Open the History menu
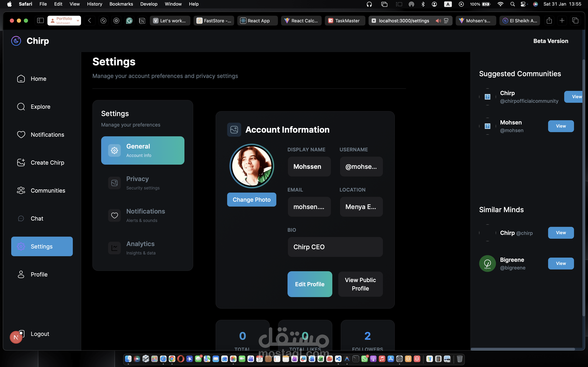The height and width of the screenshot is (367, 588). click(94, 4)
